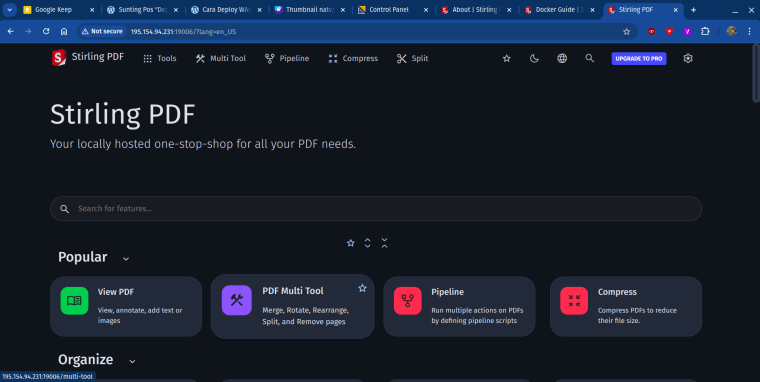The width and height of the screenshot is (760, 382).
Task: Switch to the Thumbnail tab
Action: (x=309, y=10)
